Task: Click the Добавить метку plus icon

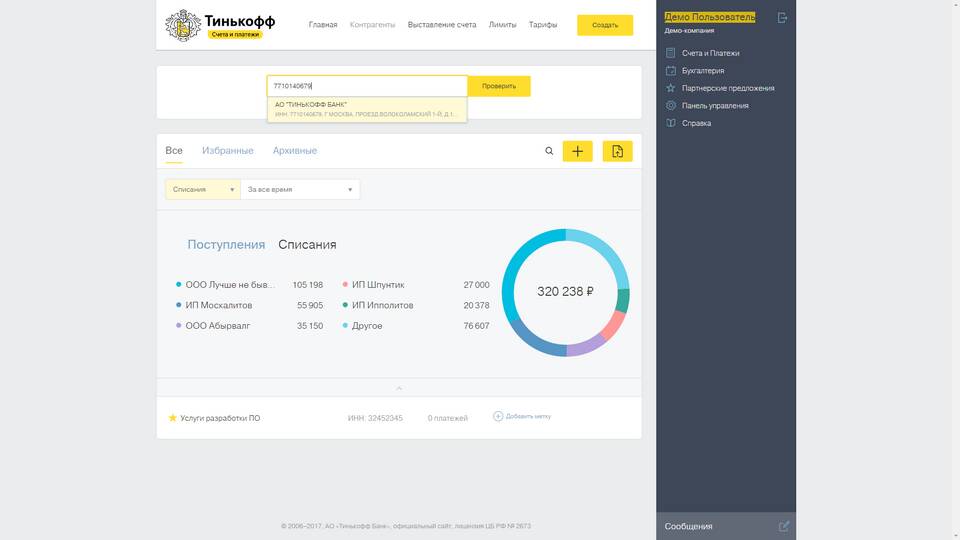Action: tap(498, 416)
